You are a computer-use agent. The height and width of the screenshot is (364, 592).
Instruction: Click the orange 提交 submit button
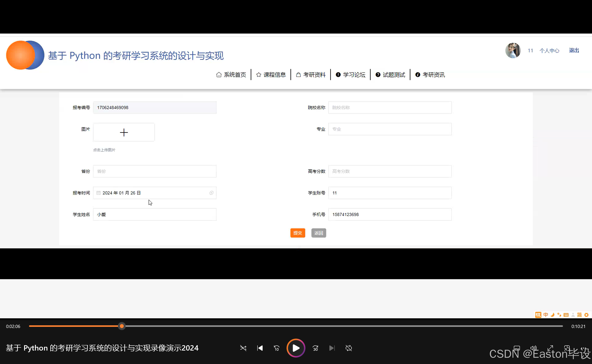coord(298,233)
